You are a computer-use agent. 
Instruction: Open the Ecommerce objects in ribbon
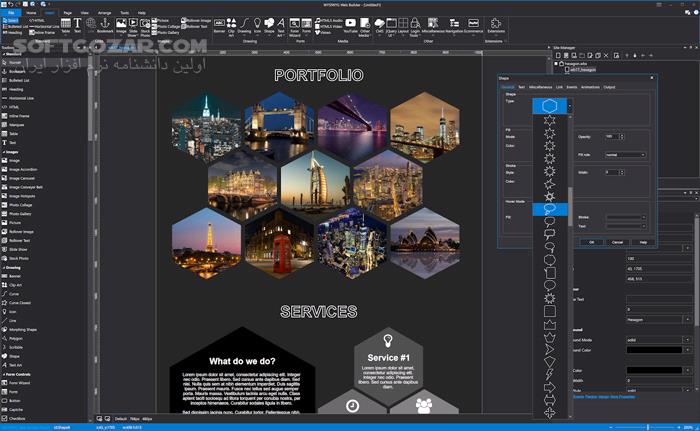tap(473, 26)
